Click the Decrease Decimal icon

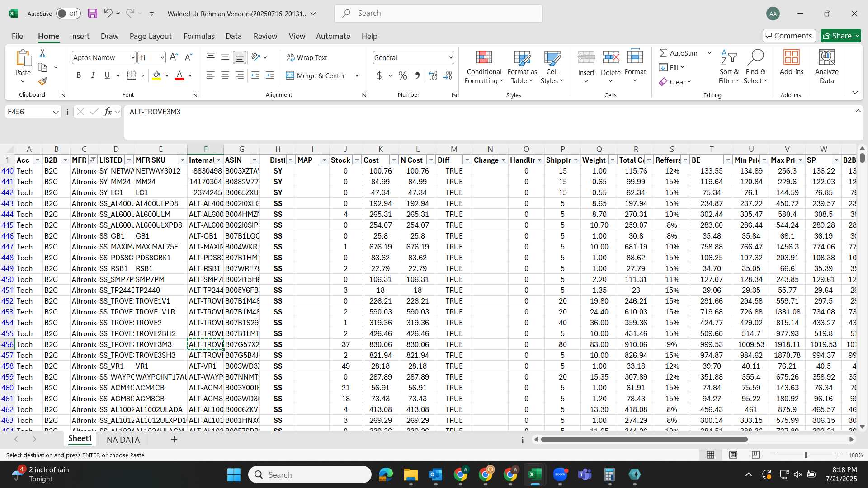pos(448,75)
